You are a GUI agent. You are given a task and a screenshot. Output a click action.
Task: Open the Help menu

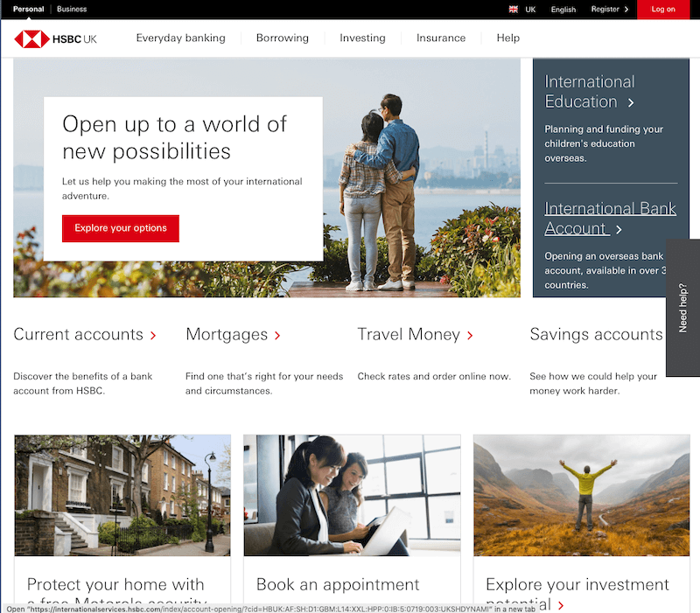(x=508, y=38)
